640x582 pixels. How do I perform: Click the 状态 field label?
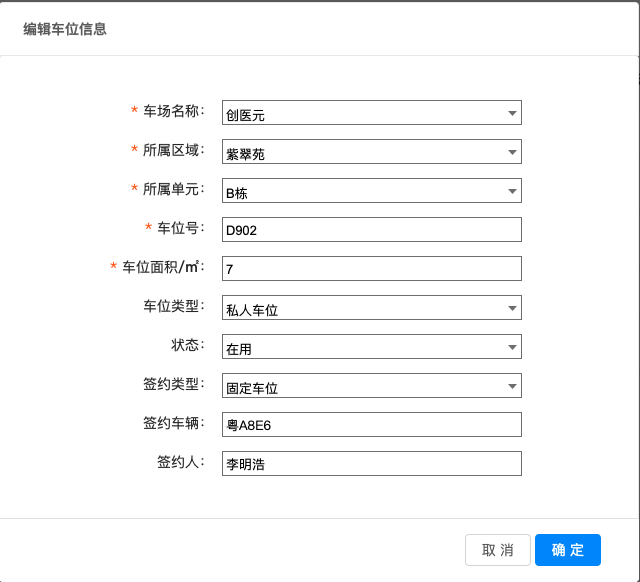click(x=188, y=345)
